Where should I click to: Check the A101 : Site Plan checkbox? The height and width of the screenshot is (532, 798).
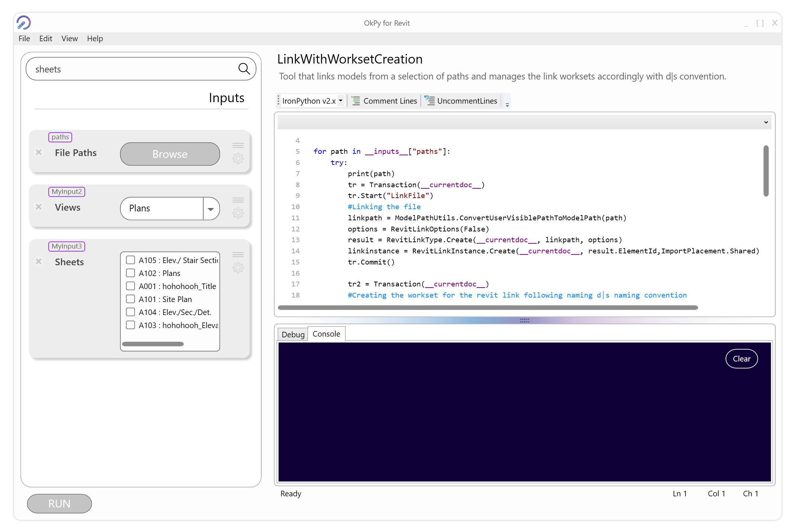pyautogui.click(x=130, y=299)
